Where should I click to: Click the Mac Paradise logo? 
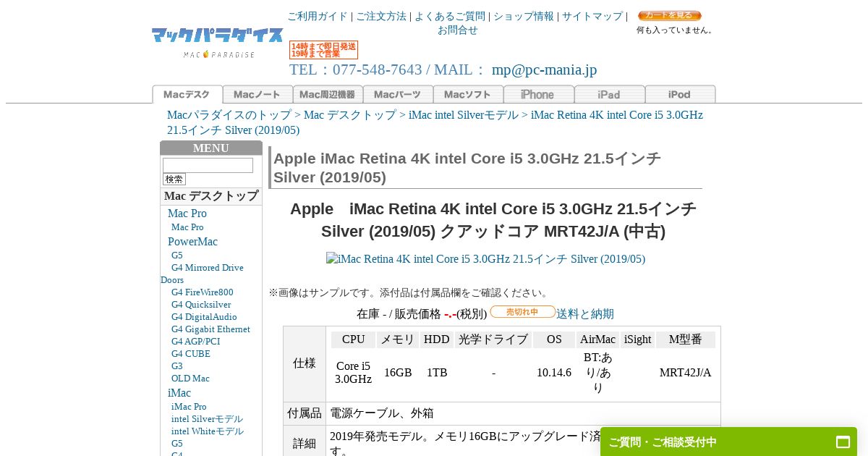pyautogui.click(x=217, y=43)
